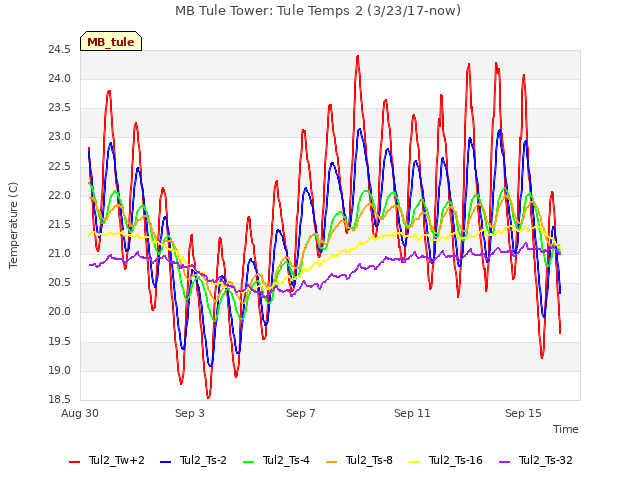Click the orange Tul2_Ts-8 legend swatch

(x=332, y=462)
